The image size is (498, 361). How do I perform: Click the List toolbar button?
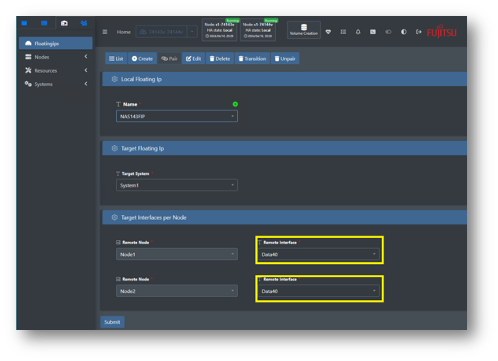point(116,59)
